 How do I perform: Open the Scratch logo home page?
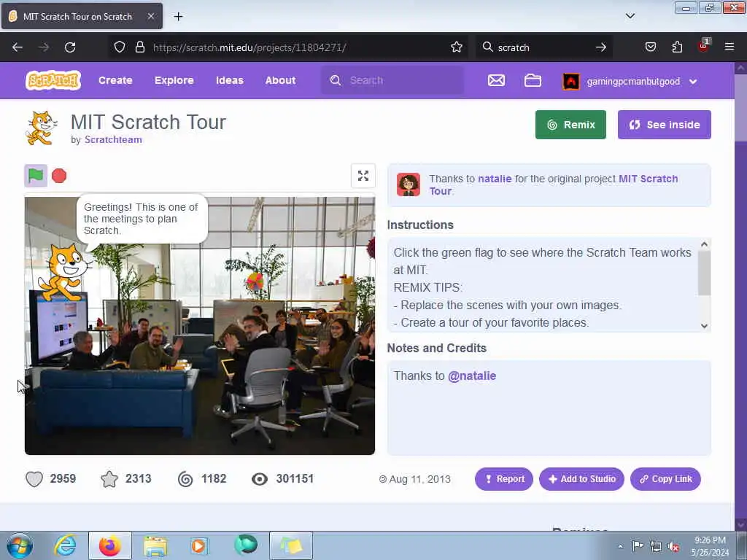click(53, 80)
